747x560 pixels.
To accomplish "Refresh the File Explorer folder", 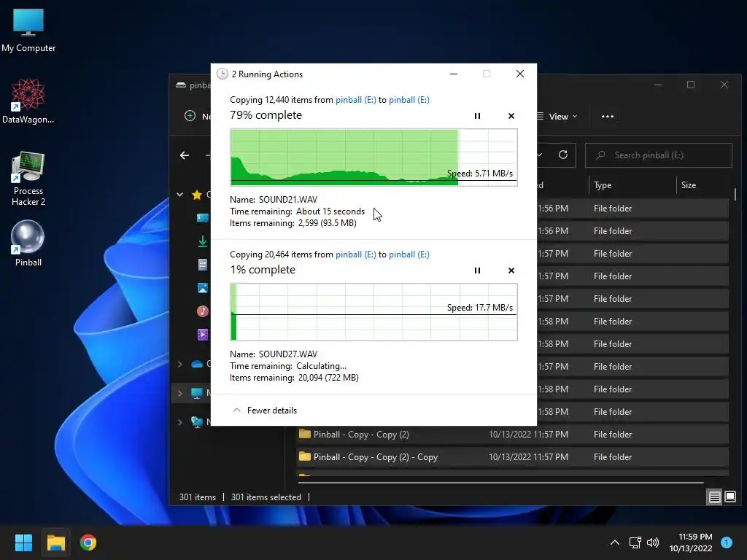I will point(563,155).
